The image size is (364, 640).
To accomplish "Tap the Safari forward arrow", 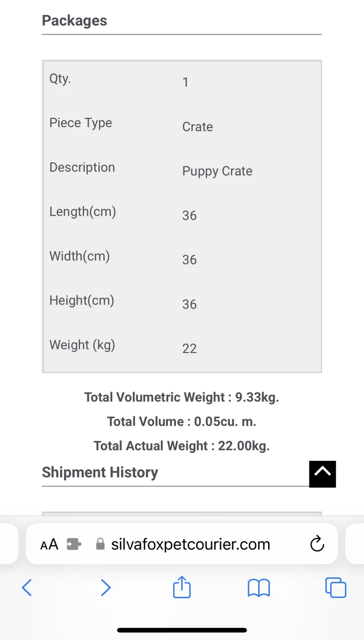I will (106, 587).
